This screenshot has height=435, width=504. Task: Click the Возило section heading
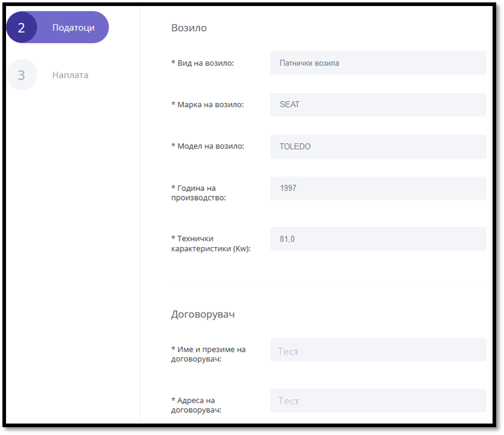[x=189, y=28]
